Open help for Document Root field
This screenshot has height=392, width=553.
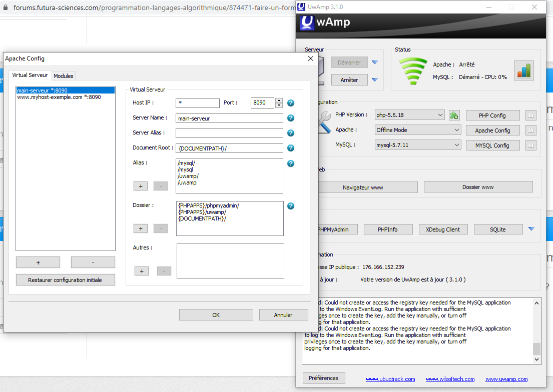click(291, 148)
